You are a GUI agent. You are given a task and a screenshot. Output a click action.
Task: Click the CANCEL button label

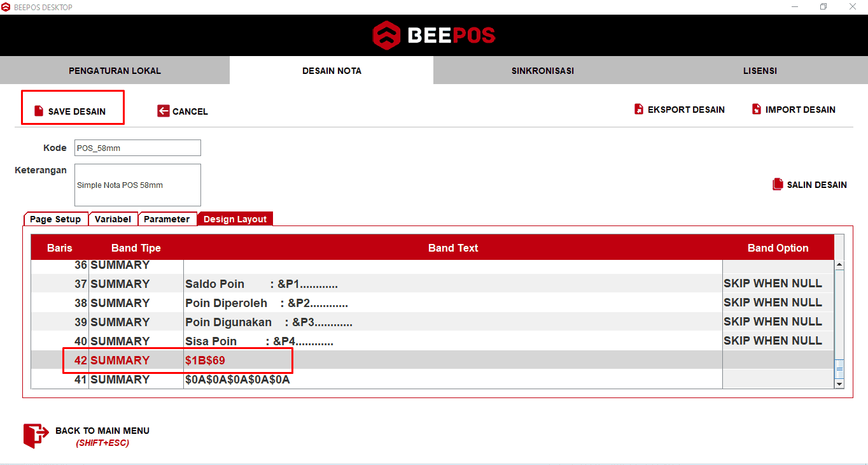pos(190,111)
